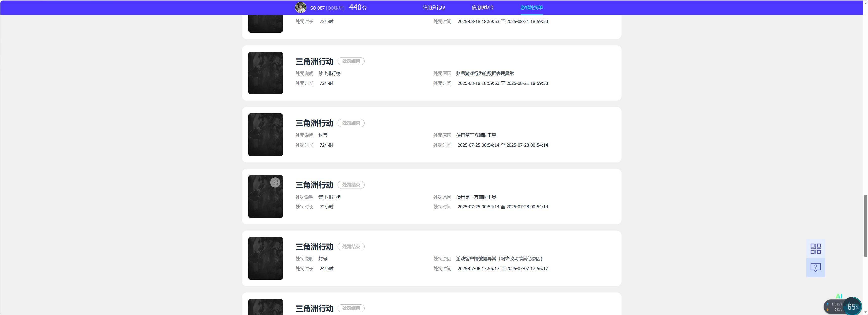Click 处罚结束 badge on bottom partially visible record
Image resolution: width=868 pixels, height=315 pixels.
[x=351, y=308]
